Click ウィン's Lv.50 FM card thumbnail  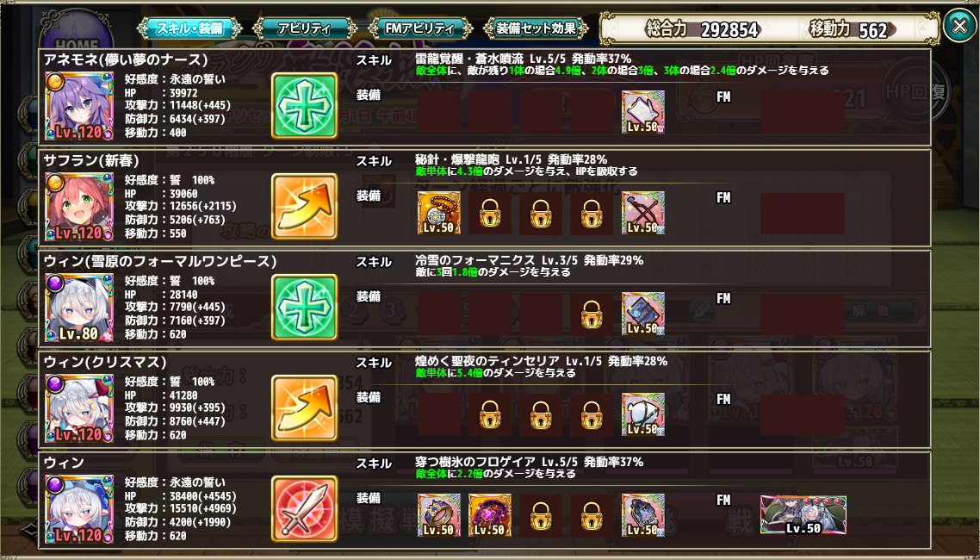coord(803,515)
